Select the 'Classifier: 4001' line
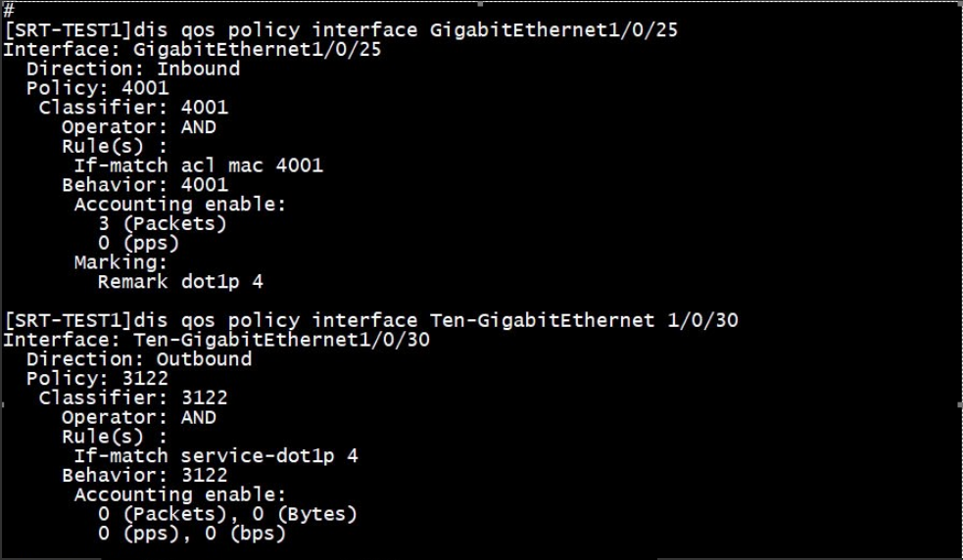Screen dimensions: 963x560 tap(133, 108)
